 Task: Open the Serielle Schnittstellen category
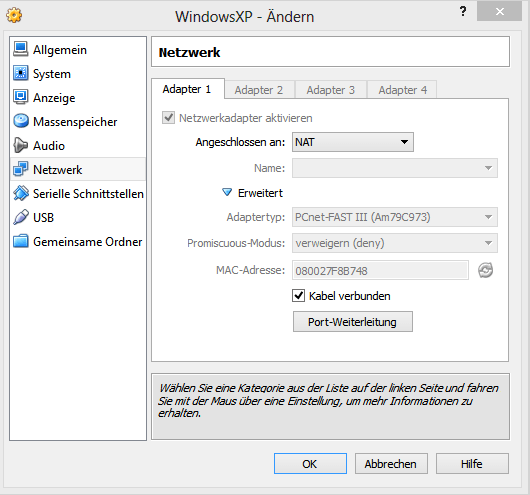coord(78,193)
